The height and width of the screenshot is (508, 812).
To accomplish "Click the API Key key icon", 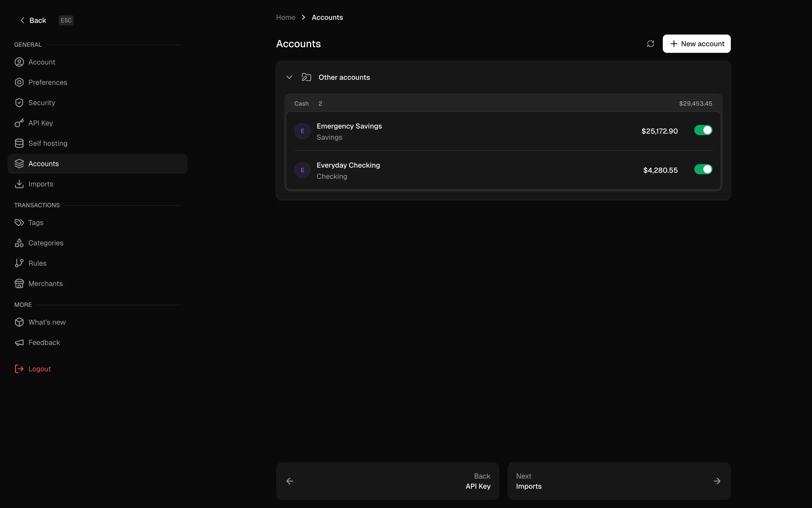I will click(x=19, y=123).
